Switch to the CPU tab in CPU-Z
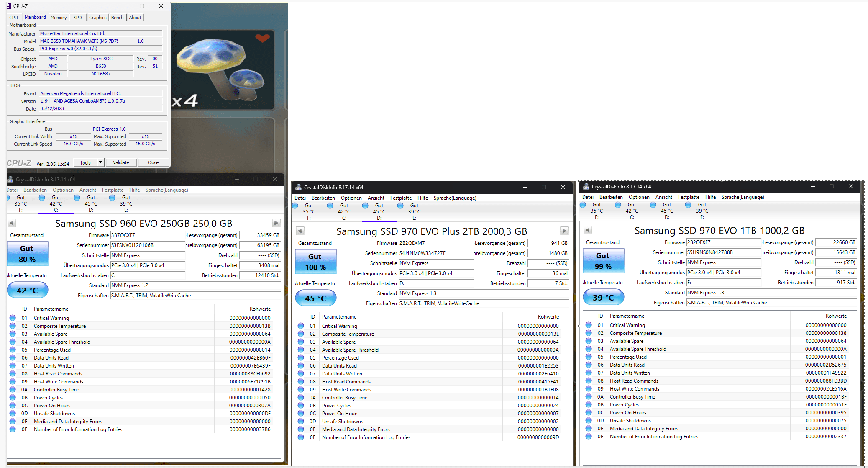 [13, 18]
